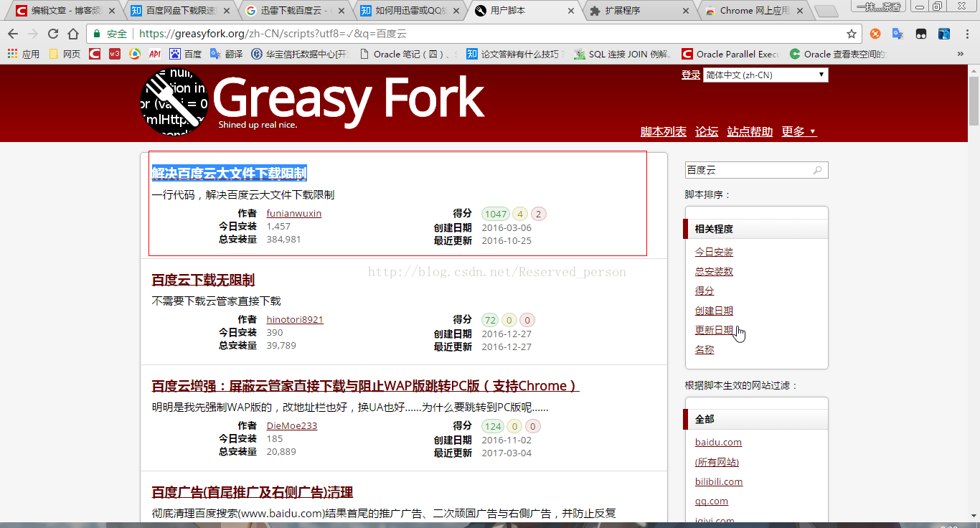Switch to the 编辑文章 - 博客 tab
This screenshot has width=980, height=528.
65,11
